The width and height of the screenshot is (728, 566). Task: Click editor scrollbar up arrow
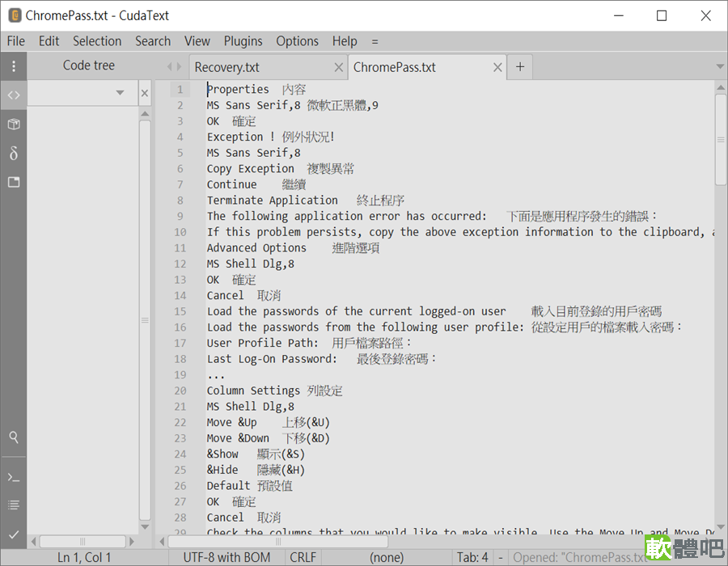click(721, 87)
